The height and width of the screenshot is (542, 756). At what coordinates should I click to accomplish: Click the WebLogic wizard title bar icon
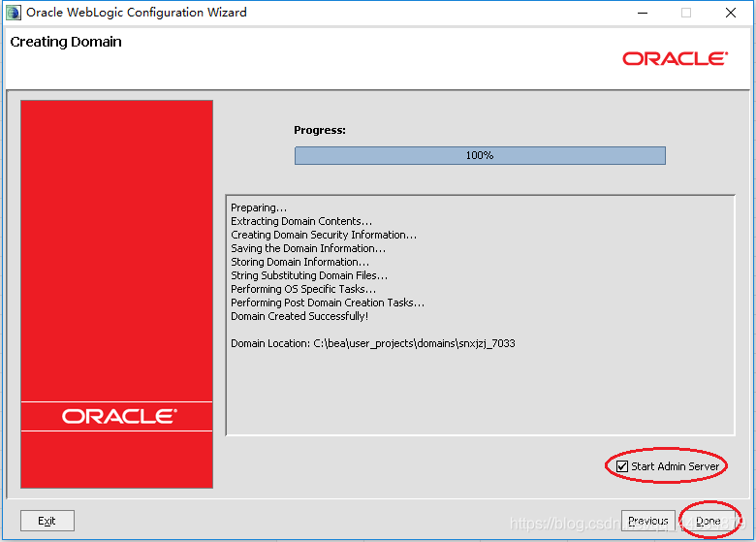(x=14, y=13)
